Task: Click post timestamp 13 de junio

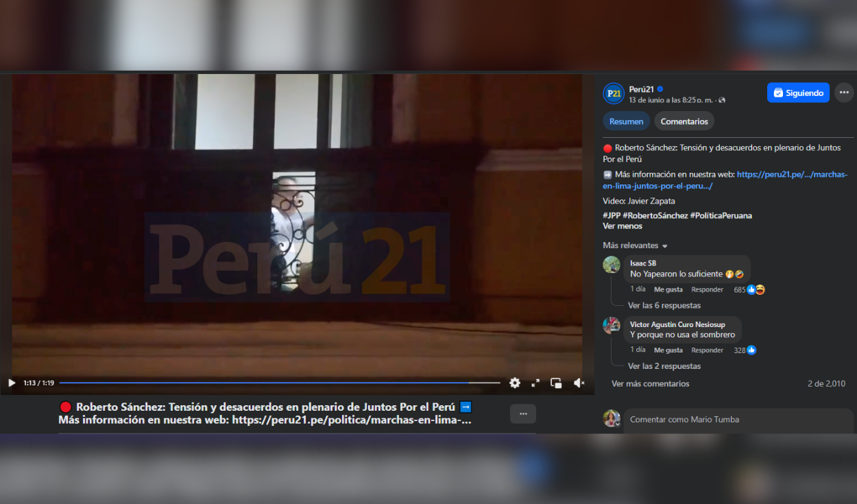Action: click(671, 100)
